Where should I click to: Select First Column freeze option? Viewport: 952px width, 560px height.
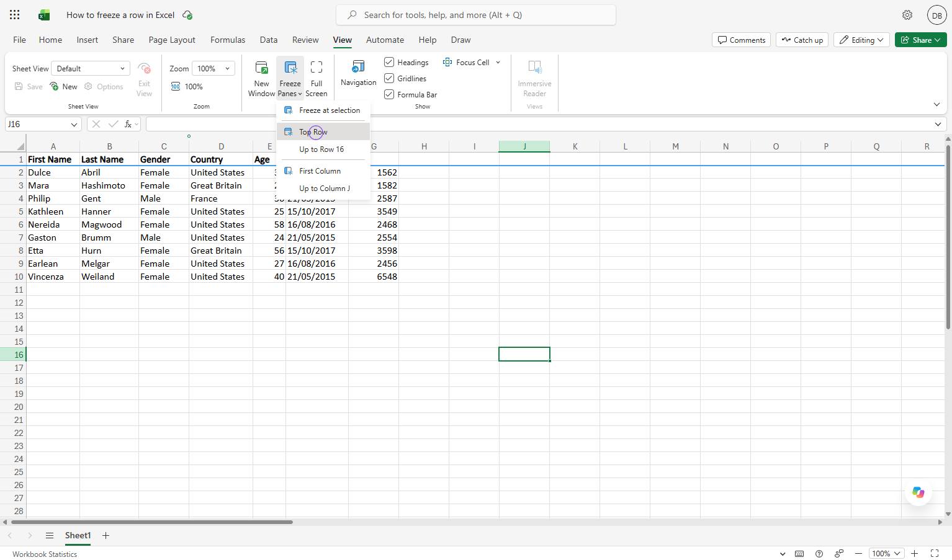323,171
